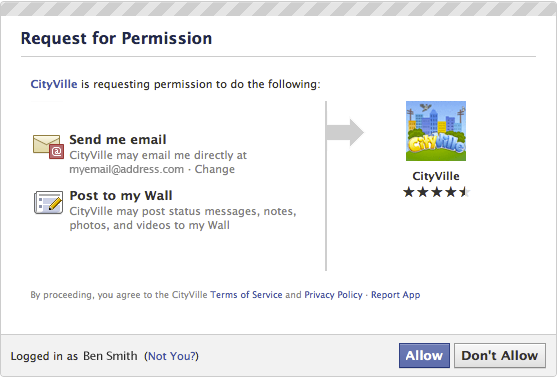Open the Privacy Policy link
This screenshot has width=558, height=377.
coord(333,295)
